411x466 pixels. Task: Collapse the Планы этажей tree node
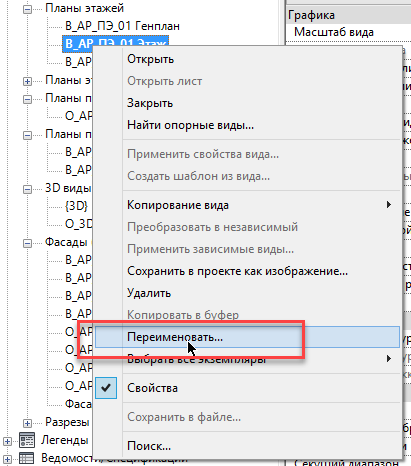[27, 9]
